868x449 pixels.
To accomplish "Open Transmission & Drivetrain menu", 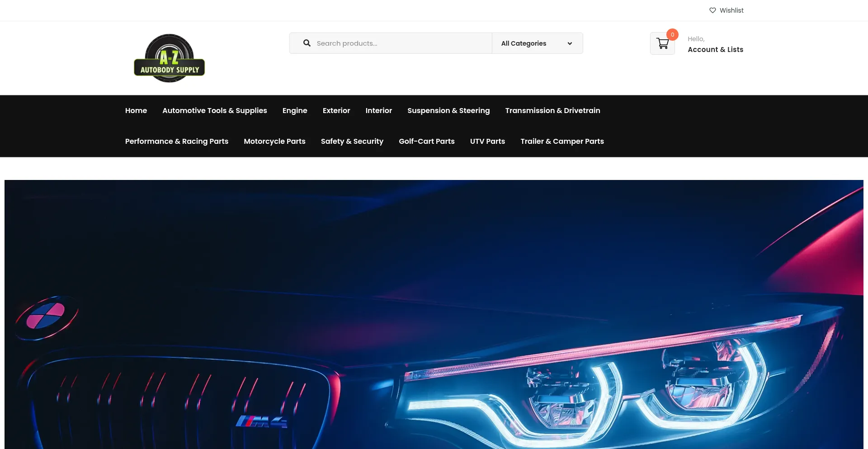I will [552, 110].
